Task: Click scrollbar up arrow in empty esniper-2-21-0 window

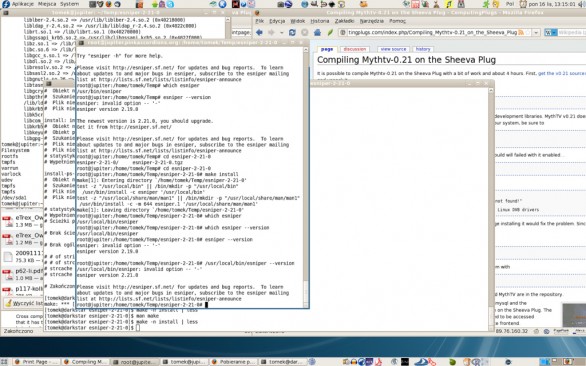Action: pyautogui.click(x=491, y=90)
